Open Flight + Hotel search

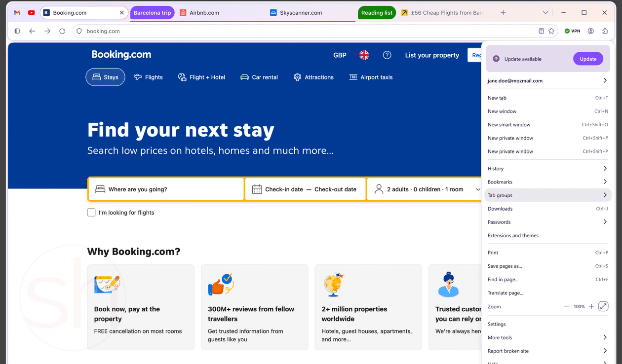click(x=201, y=77)
